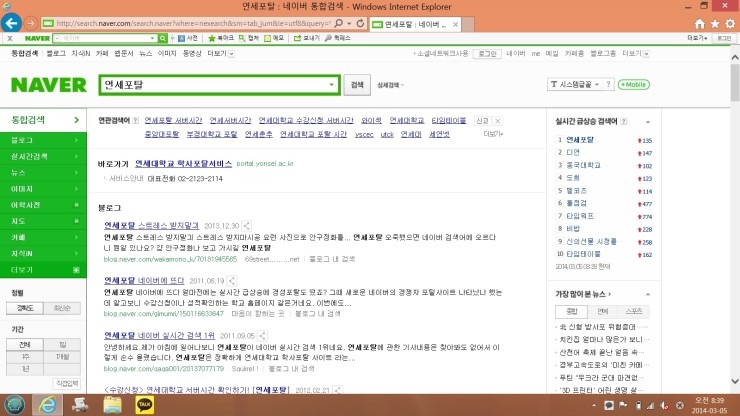This screenshot has height=416, width=740.
Task: Go back with the IE back arrow
Action: [x=11, y=23]
